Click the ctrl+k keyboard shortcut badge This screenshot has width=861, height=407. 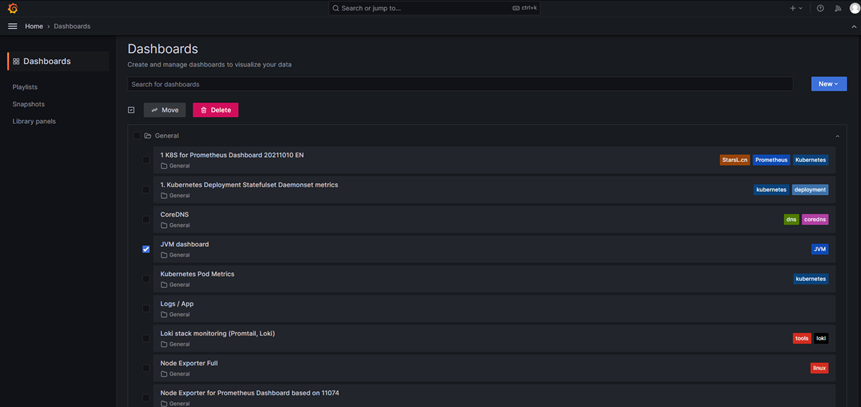point(525,8)
